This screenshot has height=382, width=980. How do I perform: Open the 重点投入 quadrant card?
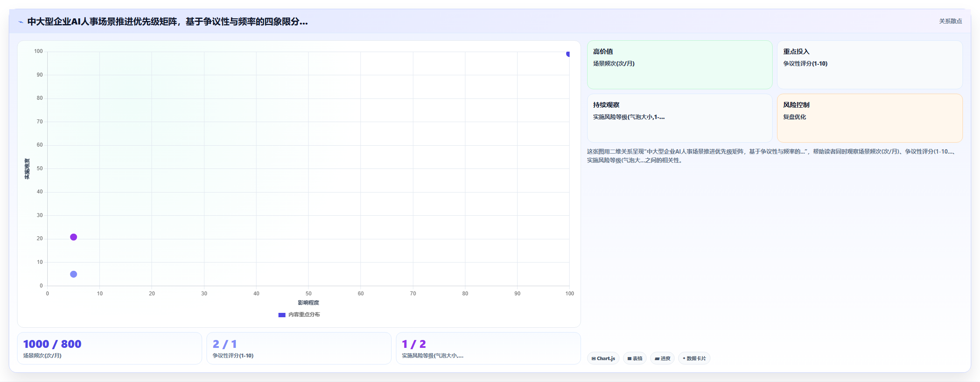870,65
